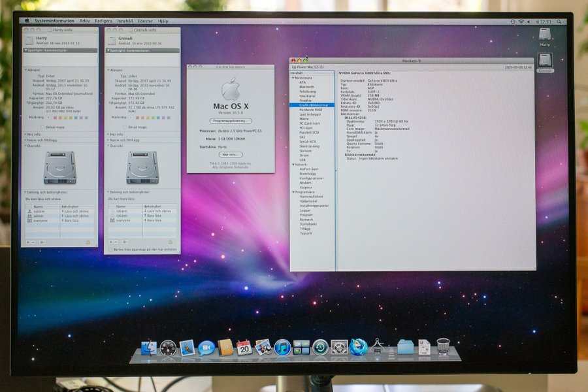This screenshot has height=392, width=588.
Task: Collapse Nätverk tree in System Profiler
Action: (x=293, y=165)
